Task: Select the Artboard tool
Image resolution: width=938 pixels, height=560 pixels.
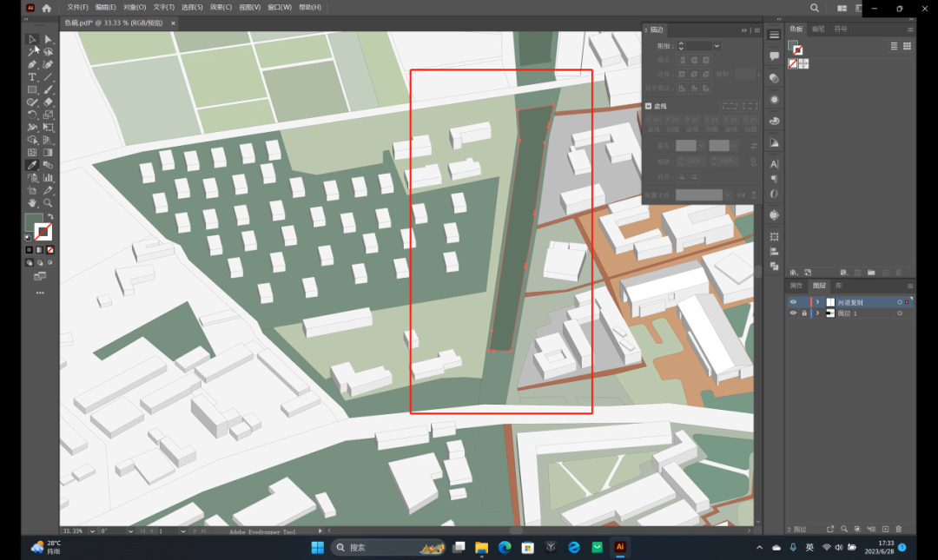Action: (32, 190)
